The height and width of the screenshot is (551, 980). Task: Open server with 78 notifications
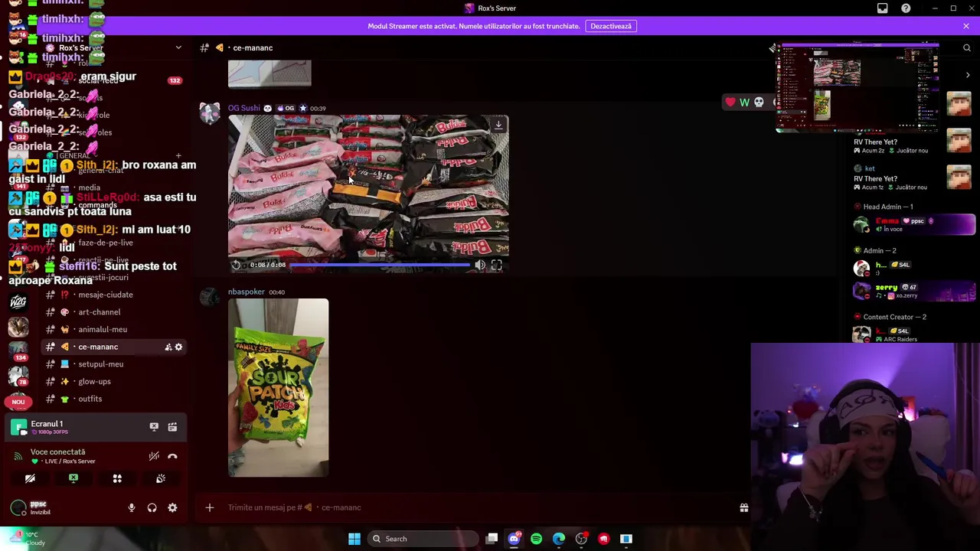[x=18, y=376]
